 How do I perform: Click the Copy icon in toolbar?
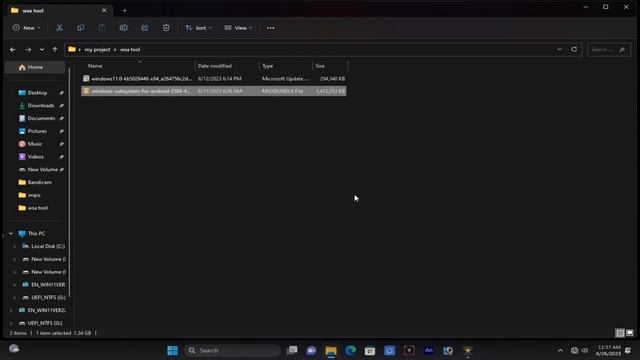[80, 28]
